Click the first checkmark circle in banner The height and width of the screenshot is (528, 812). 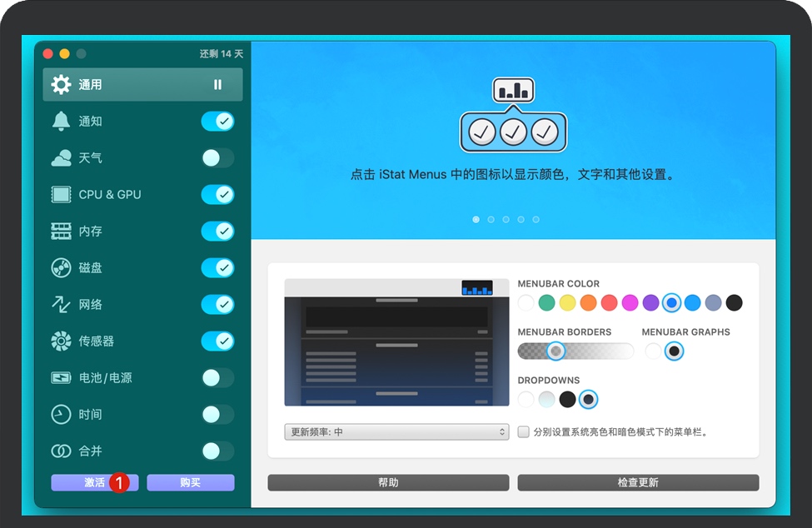481,132
